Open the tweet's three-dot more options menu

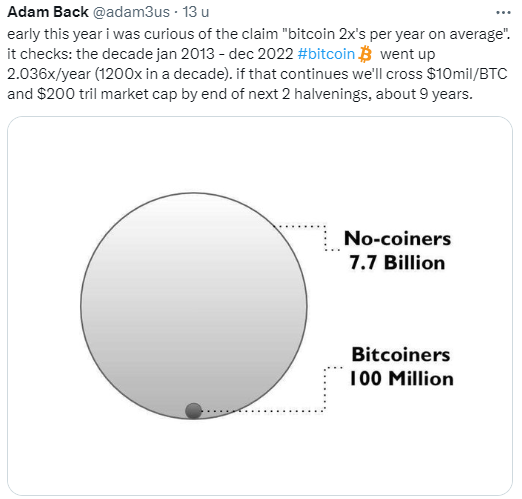coord(503,13)
